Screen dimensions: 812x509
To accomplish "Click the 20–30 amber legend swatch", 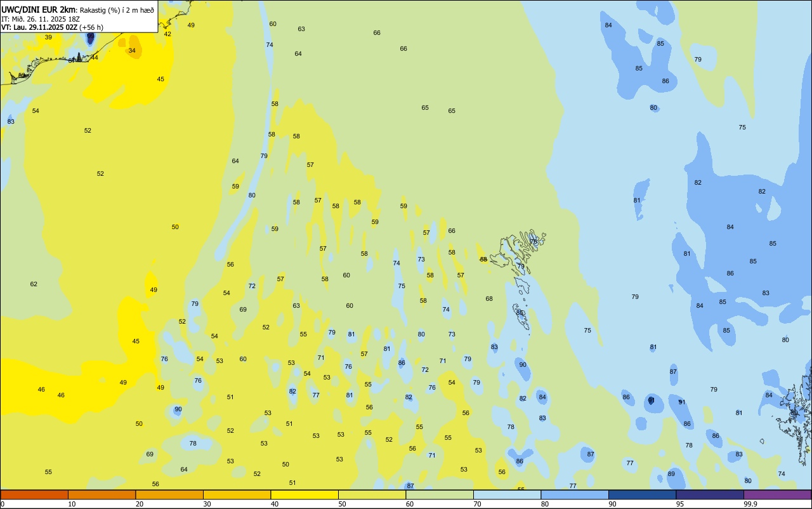I will 169,494.
